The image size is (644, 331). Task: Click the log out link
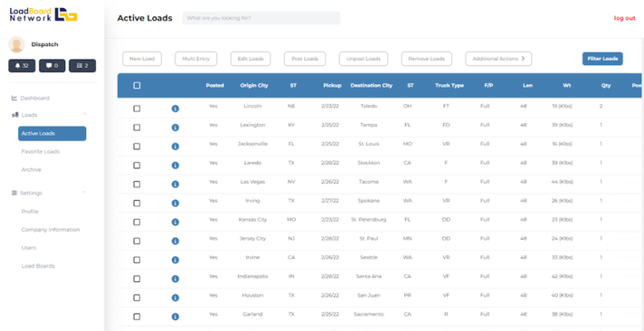[625, 18]
